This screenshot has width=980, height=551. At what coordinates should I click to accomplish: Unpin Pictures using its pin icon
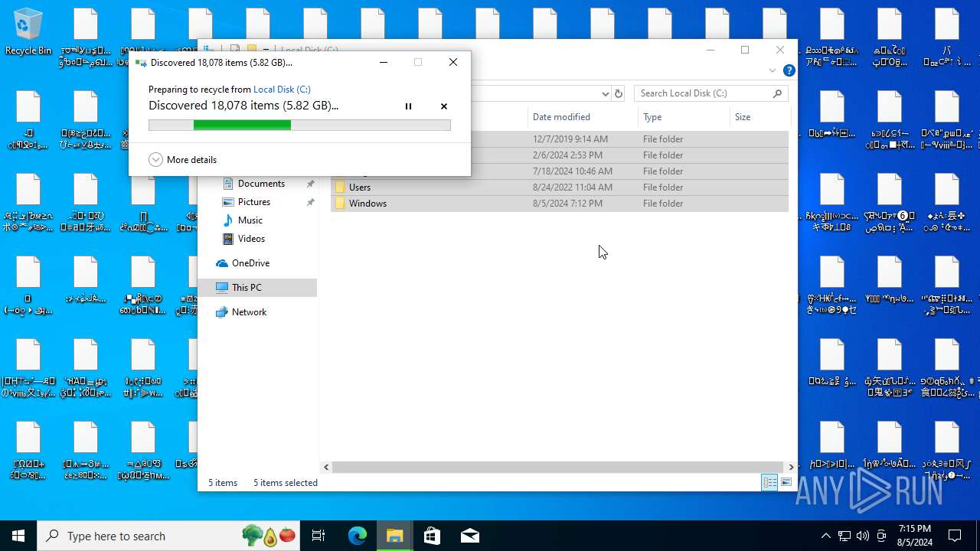(x=310, y=202)
